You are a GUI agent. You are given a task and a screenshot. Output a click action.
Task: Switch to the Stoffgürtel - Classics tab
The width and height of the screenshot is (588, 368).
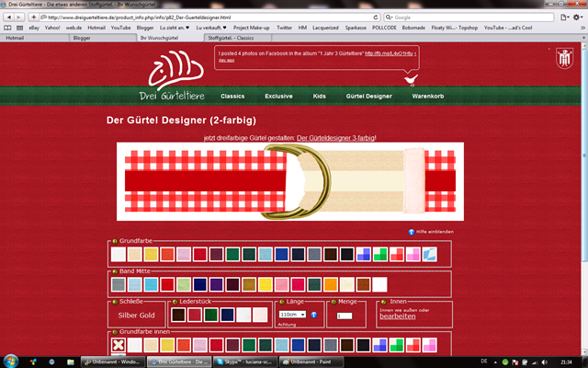pyautogui.click(x=238, y=38)
